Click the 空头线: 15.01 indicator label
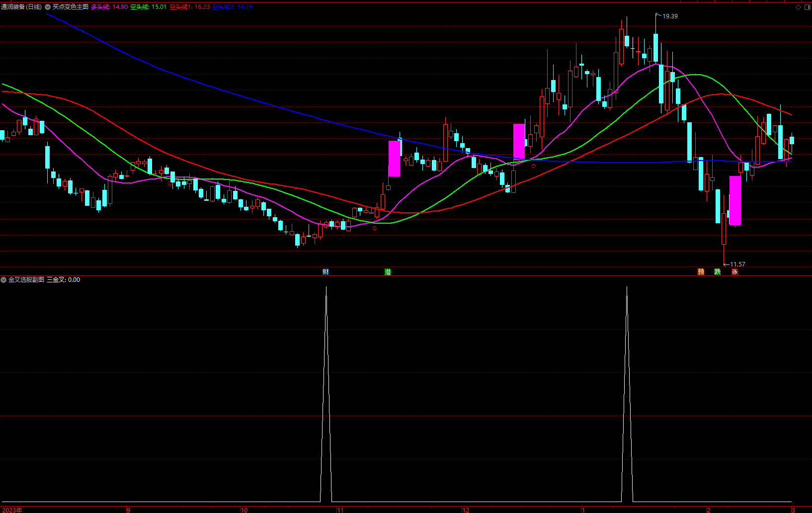The width and height of the screenshot is (812, 513). point(149,7)
